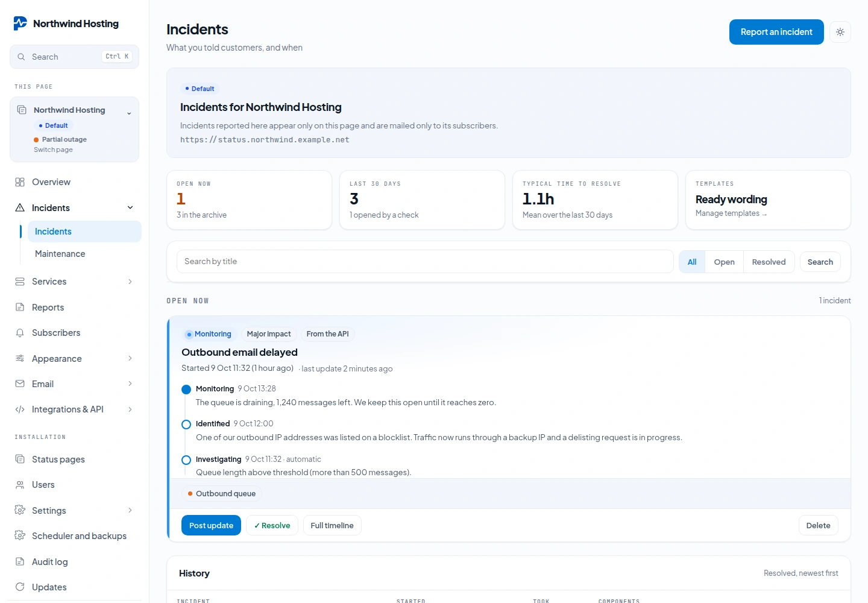
Task: Click the Incidents warning triangle icon
Action: [20, 207]
